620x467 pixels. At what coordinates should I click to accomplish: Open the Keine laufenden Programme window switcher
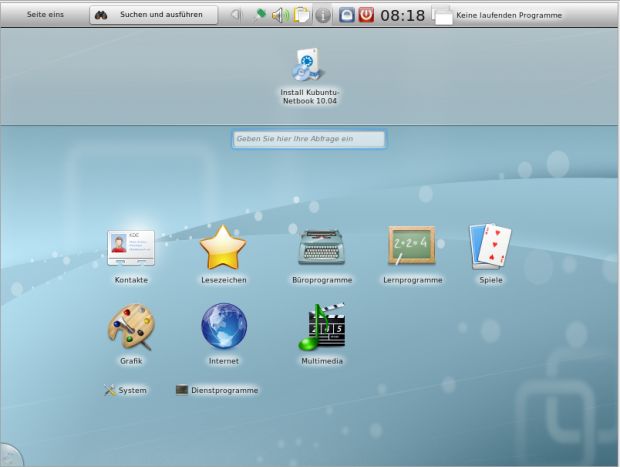click(497, 15)
